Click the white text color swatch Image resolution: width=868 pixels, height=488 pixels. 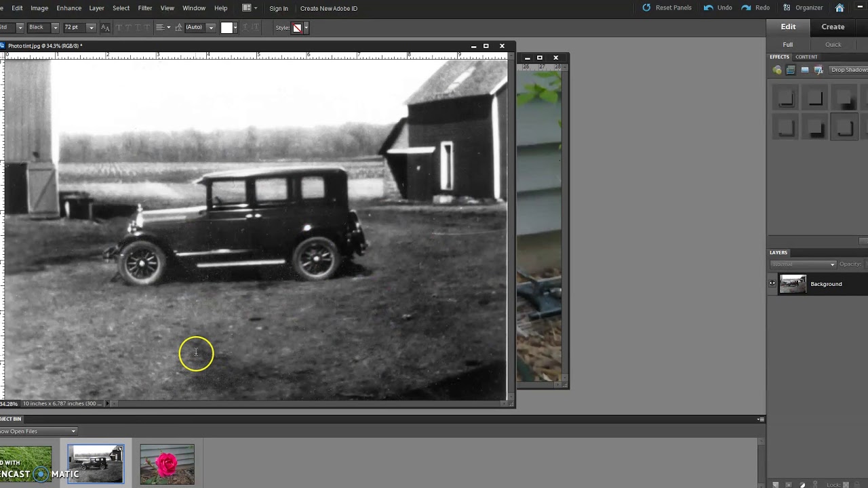227,27
